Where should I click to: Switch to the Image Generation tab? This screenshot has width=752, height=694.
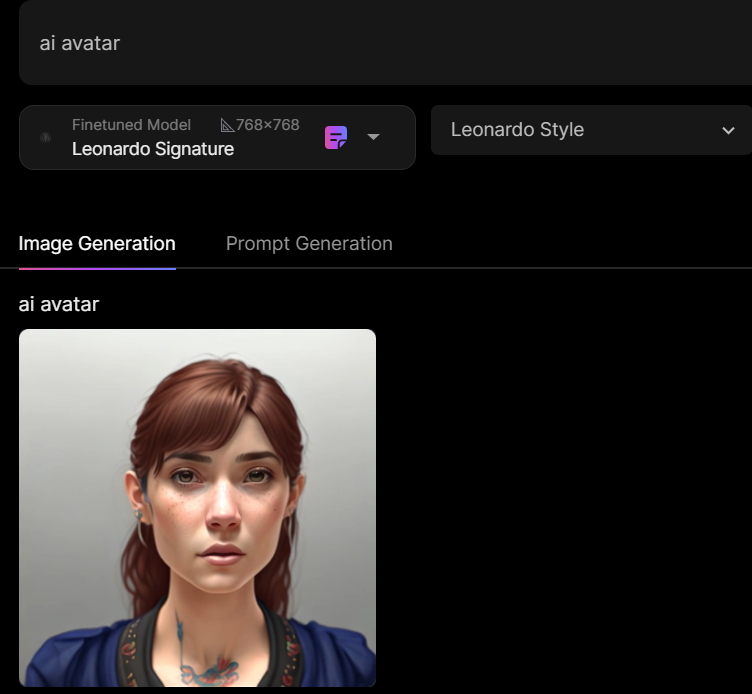(97, 244)
